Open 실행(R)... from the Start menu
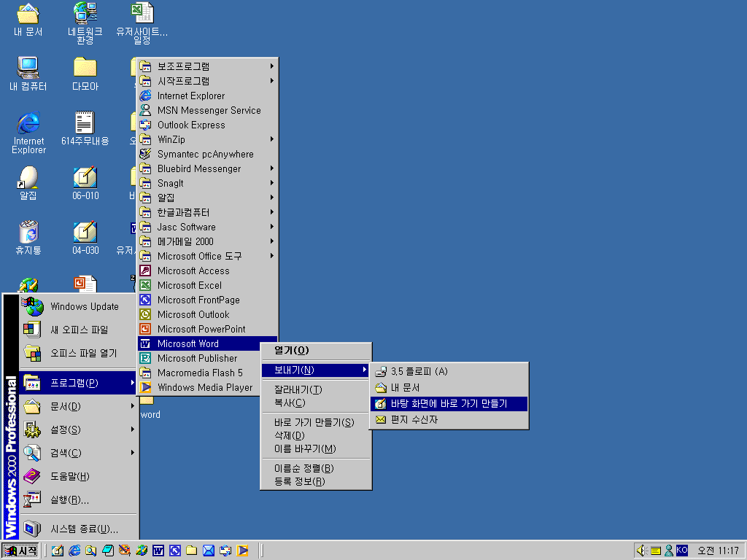The image size is (747, 560). tap(78, 499)
